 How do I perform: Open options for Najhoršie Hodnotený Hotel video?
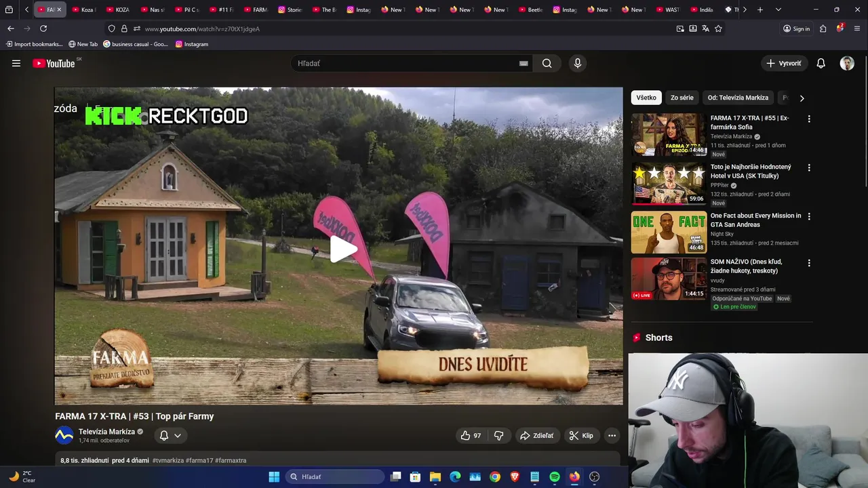point(808,167)
